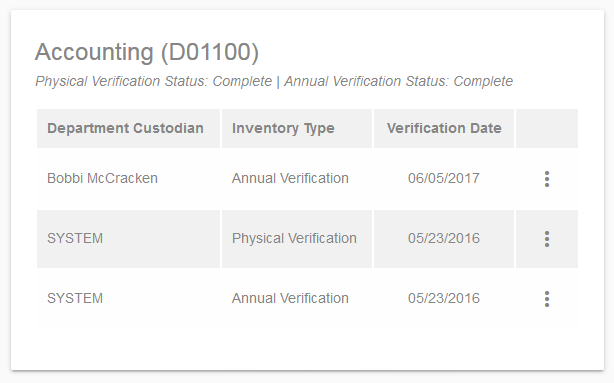Click the 05/23/2016 date in the shaded row
Screen dimensions: 614x383
[x=444, y=238]
